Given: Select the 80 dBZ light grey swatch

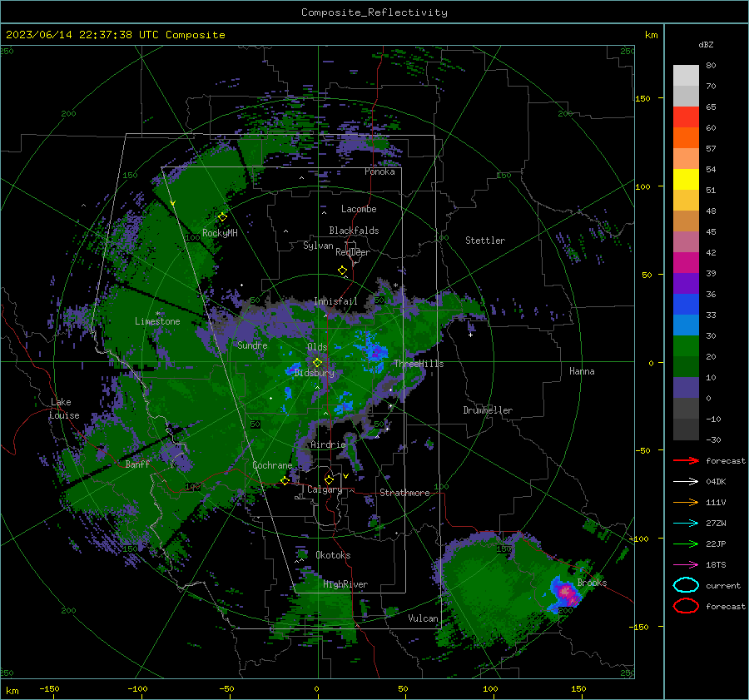Looking at the screenshot, I should tap(686, 75).
